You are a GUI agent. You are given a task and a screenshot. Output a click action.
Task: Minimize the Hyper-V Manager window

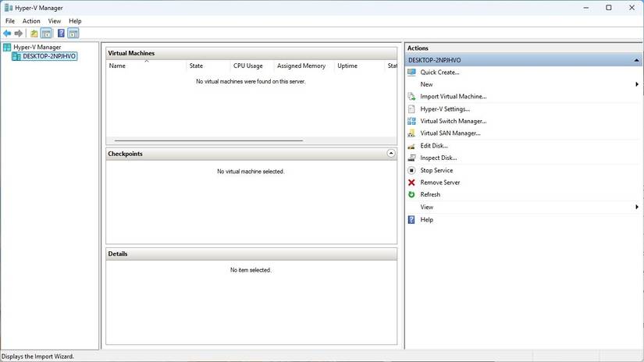point(586,7)
